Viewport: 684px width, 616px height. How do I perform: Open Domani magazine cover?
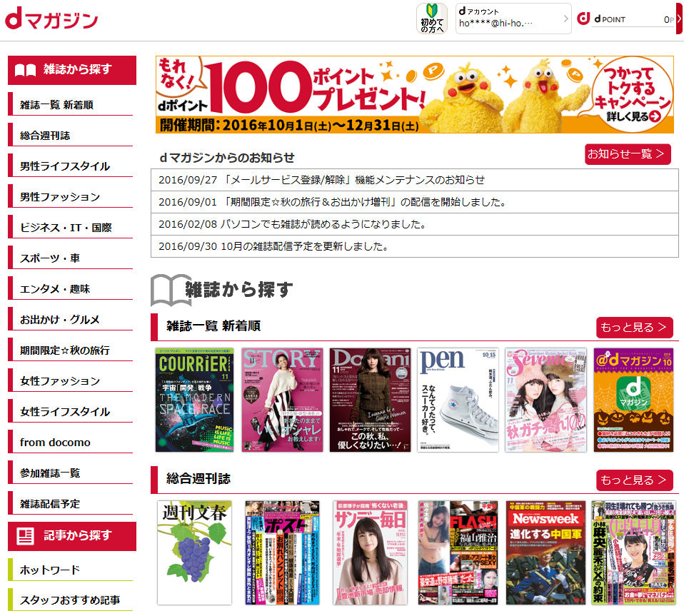(370, 400)
